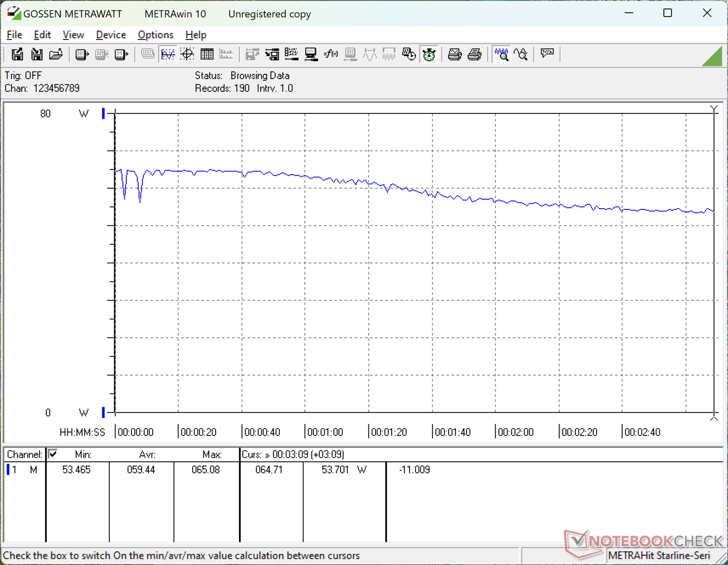The width and height of the screenshot is (728, 565).
Task: Toggle the min/avr/max cursor calculation checkbox
Action: (x=53, y=454)
